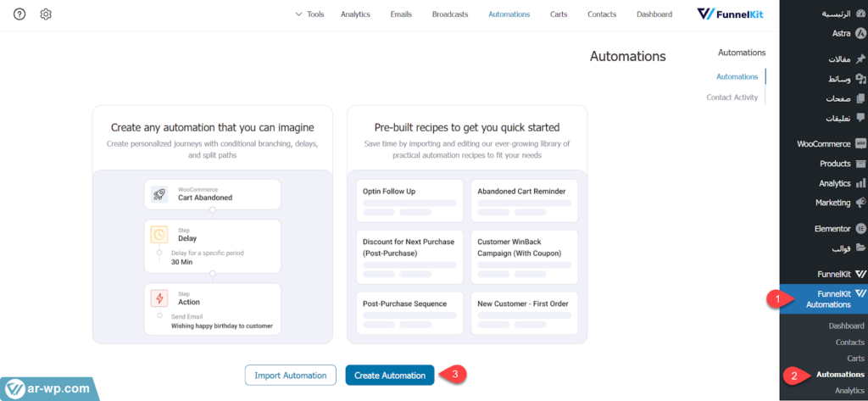Viewport: 868px width, 401px height.
Task: Click the Delay step clock icon
Action: (x=159, y=235)
